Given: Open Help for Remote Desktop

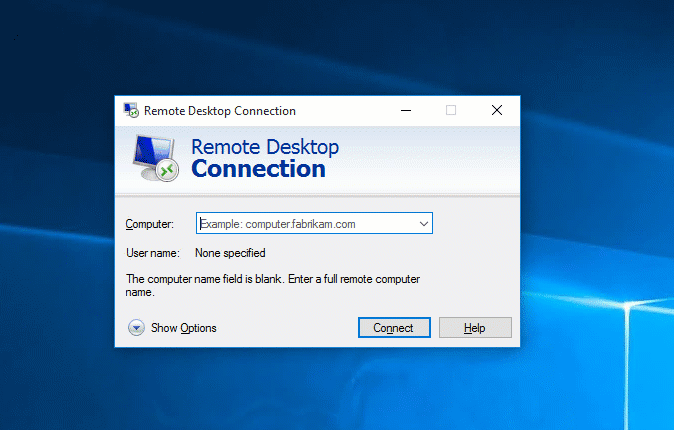Looking at the screenshot, I should (x=475, y=328).
